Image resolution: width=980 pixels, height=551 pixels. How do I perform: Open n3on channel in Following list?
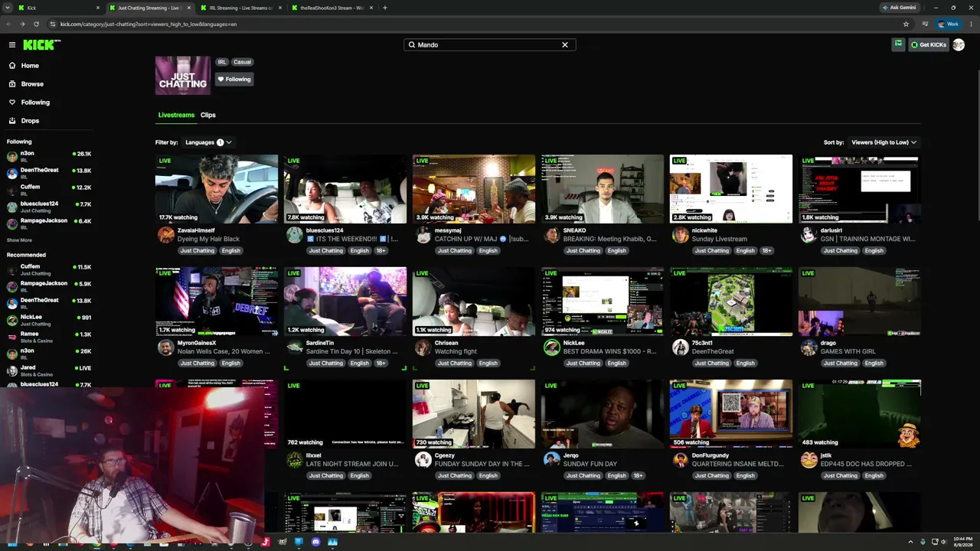[x=49, y=156]
